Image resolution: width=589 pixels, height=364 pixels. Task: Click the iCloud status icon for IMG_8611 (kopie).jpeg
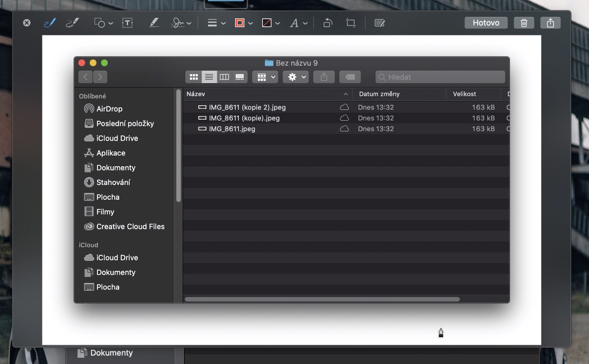(344, 118)
